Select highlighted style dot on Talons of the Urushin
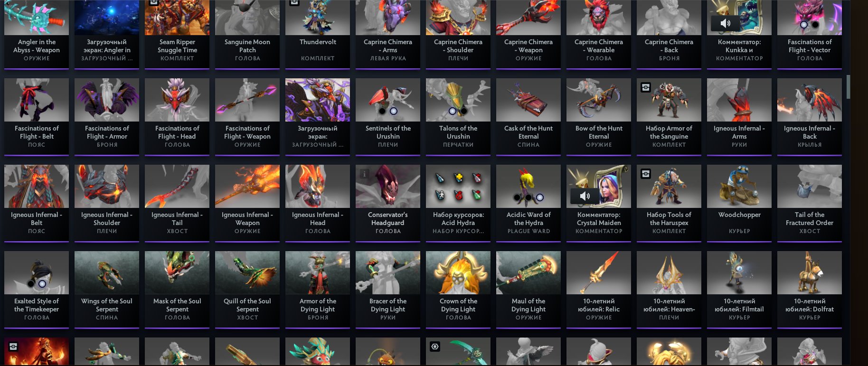 [x=453, y=111]
